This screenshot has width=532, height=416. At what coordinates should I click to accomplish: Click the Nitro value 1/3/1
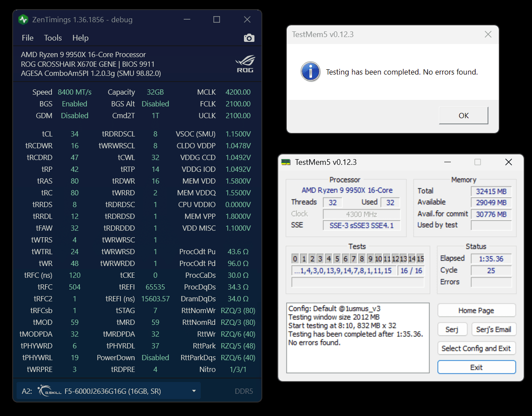click(238, 369)
